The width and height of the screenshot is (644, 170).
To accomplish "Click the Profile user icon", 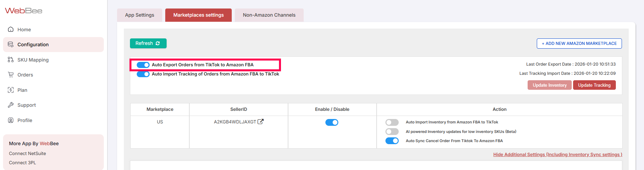I will click(x=11, y=120).
